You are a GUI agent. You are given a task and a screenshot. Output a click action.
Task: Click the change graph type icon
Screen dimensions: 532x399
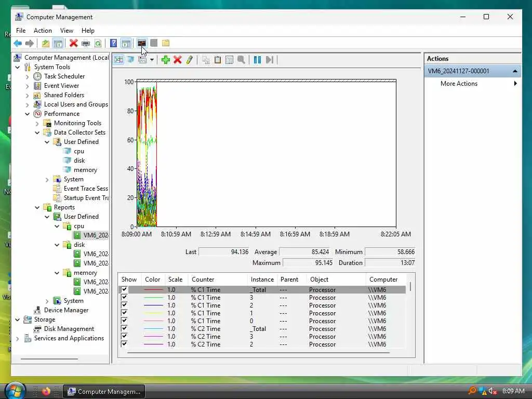pos(142,60)
